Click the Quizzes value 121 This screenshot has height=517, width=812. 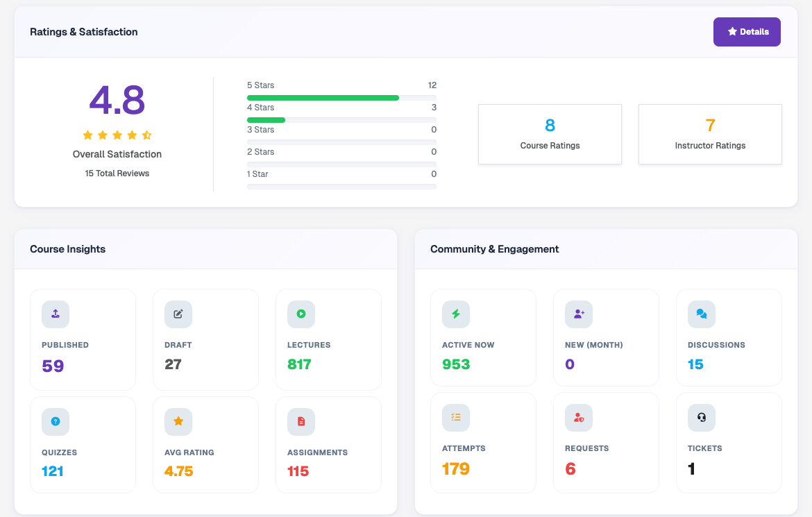point(52,471)
